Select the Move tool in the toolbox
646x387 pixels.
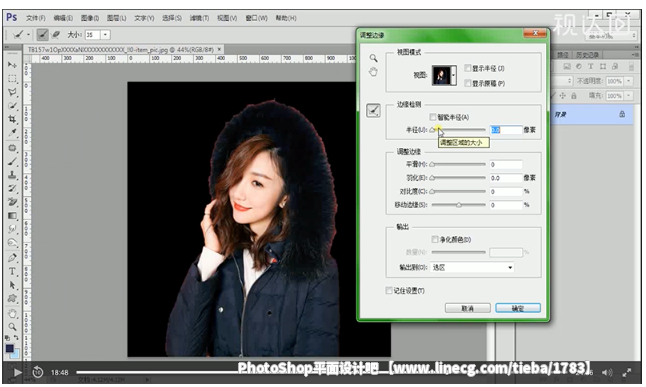tap(12, 65)
